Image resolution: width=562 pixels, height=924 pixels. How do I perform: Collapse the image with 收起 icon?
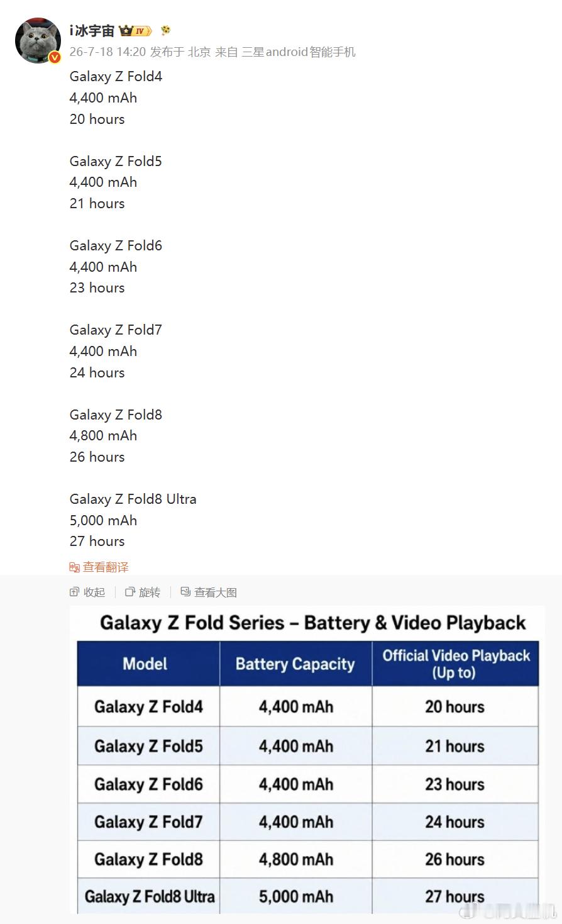point(74,592)
